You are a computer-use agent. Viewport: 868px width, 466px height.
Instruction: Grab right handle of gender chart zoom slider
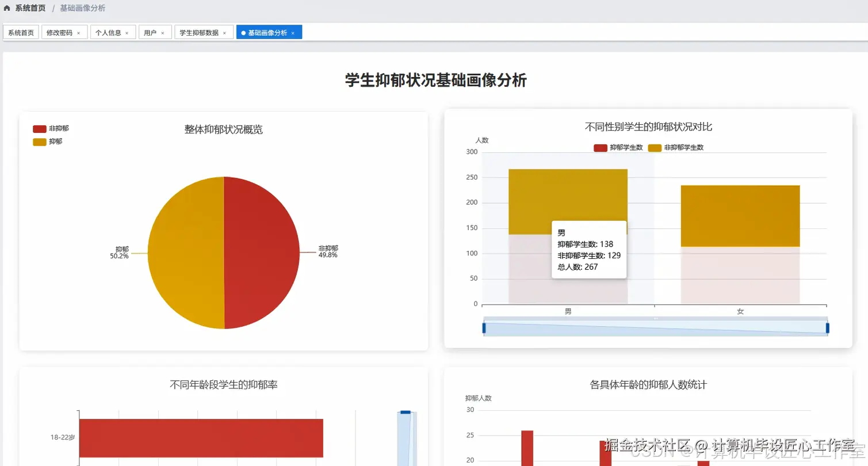[x=828, y=328]
